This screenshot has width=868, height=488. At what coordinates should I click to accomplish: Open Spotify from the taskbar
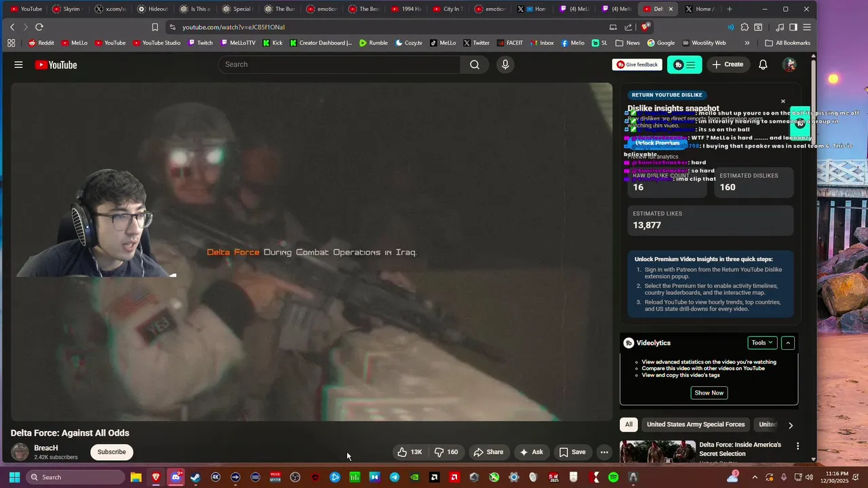pos(613,477)
